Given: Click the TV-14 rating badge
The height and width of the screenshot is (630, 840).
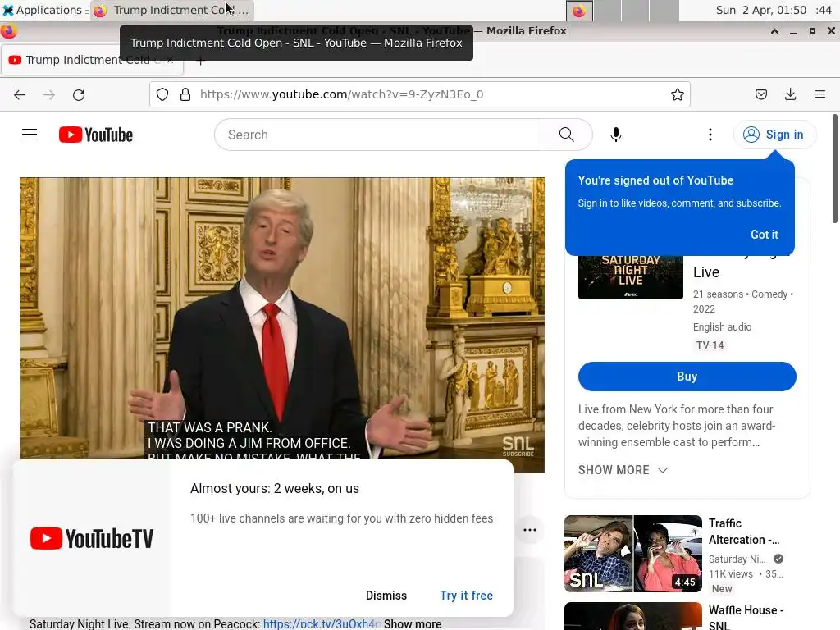Looking at the screenshot, I should pyautogui.click(x=710, y=345).
